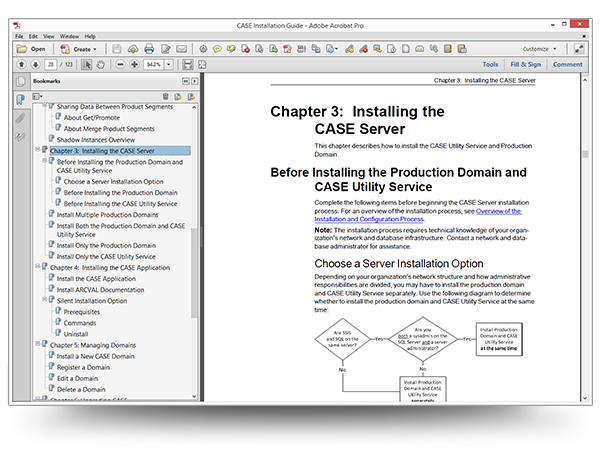
Task: Activate the Hand pan tool
Action: 100,64
